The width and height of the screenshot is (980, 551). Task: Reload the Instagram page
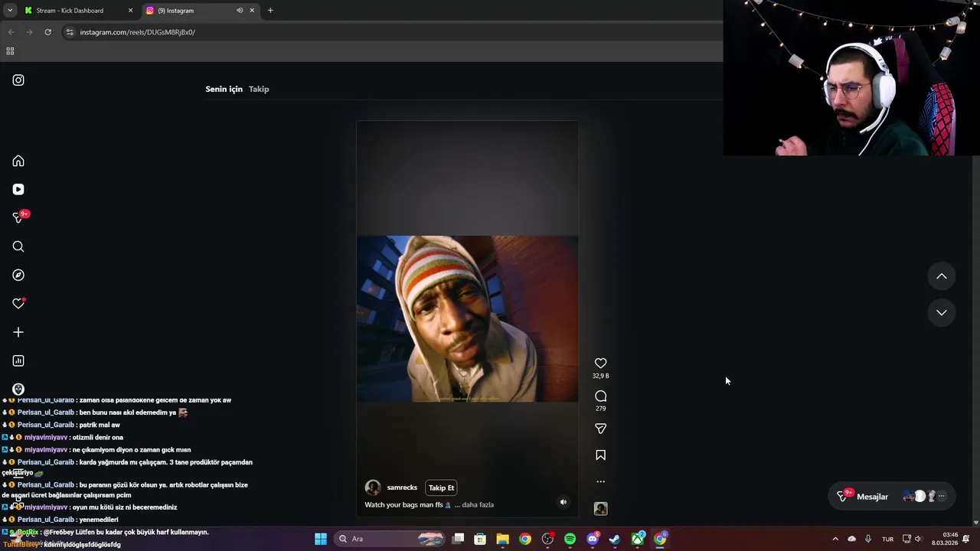tap(47, 32)
